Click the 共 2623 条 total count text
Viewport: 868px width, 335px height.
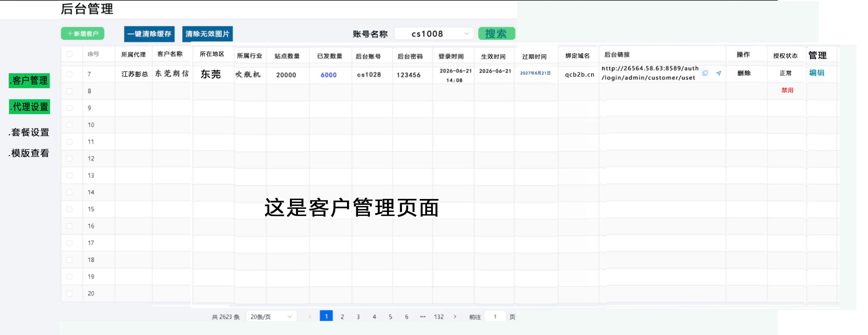226,317
